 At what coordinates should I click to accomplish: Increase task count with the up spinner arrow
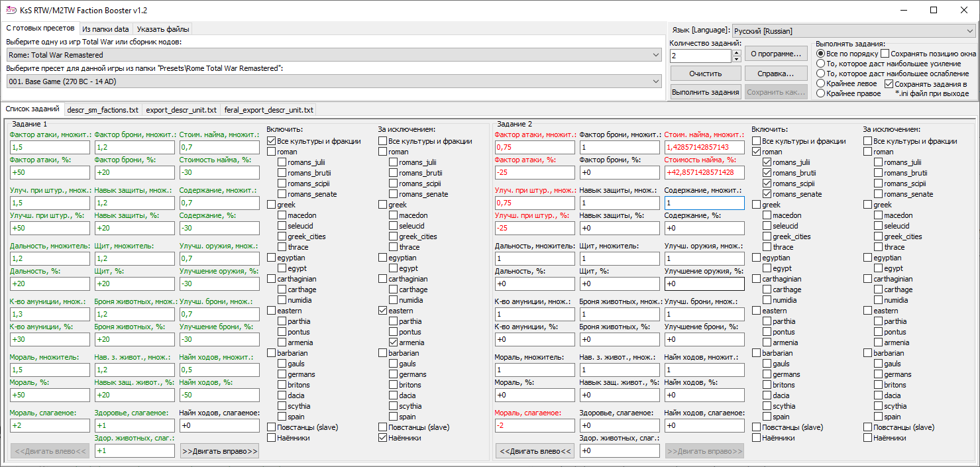pos(736,52)
